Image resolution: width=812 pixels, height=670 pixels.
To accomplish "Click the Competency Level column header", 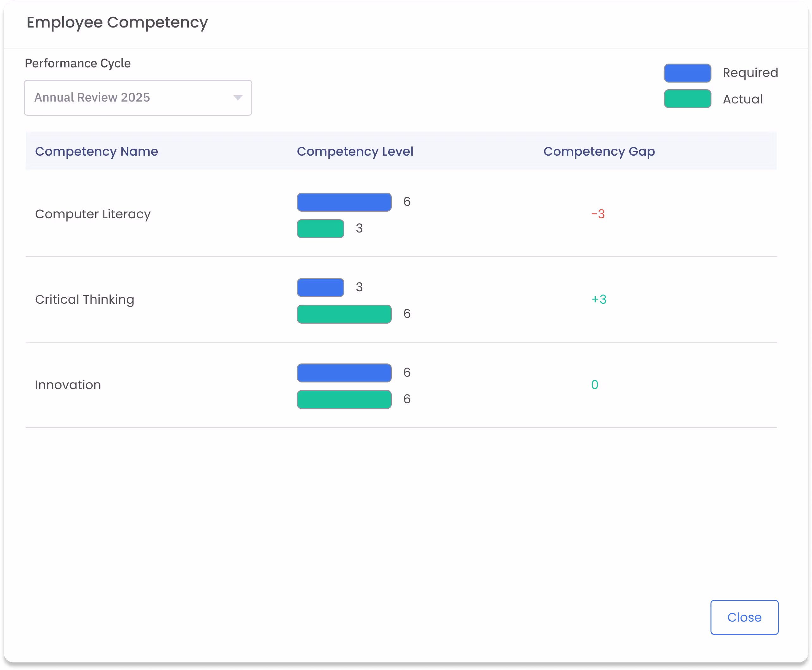I will [354, 152].
